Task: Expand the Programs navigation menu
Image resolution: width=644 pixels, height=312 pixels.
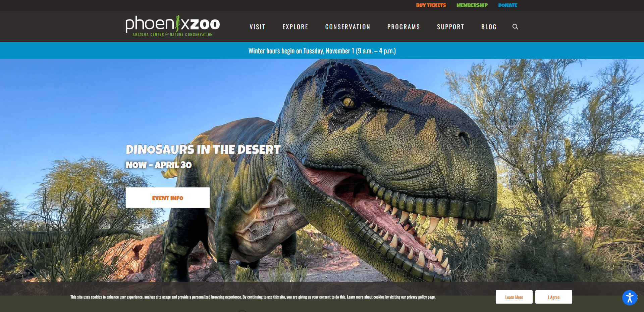Action: [404, 27]
